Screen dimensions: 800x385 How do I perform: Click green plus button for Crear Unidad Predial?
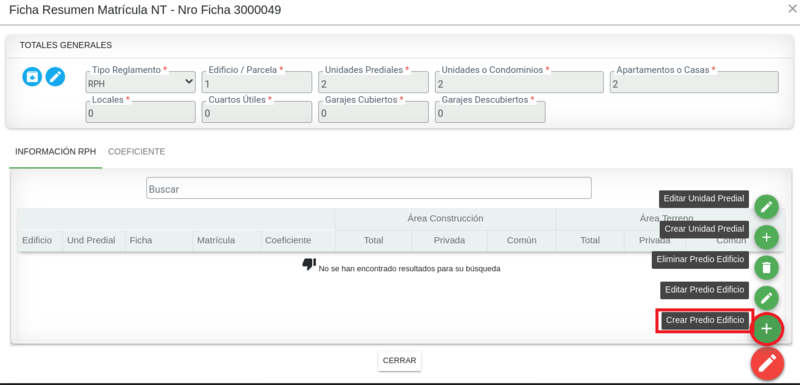[x=766, y=237]
